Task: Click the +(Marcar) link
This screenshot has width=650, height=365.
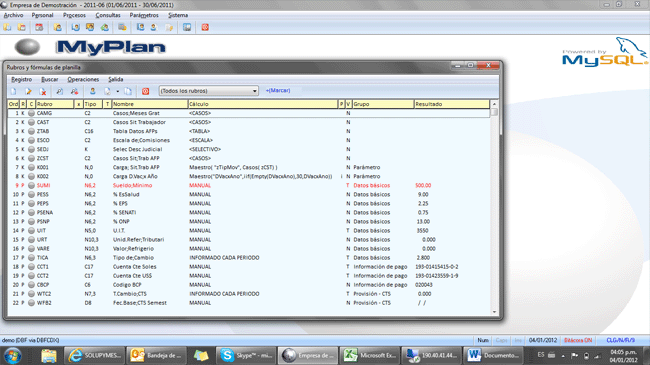Action: pyautogui.click(x=278, y=90)
